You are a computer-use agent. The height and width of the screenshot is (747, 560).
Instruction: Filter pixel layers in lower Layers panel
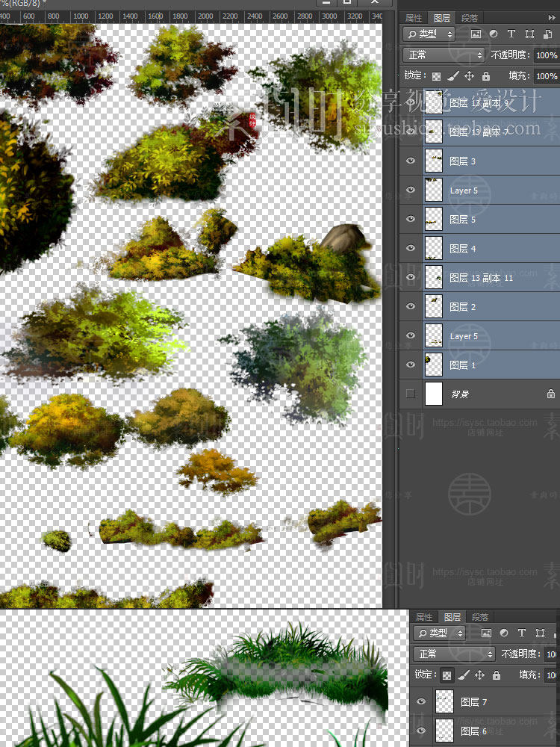pyautogui.click(x=486, y=633)
